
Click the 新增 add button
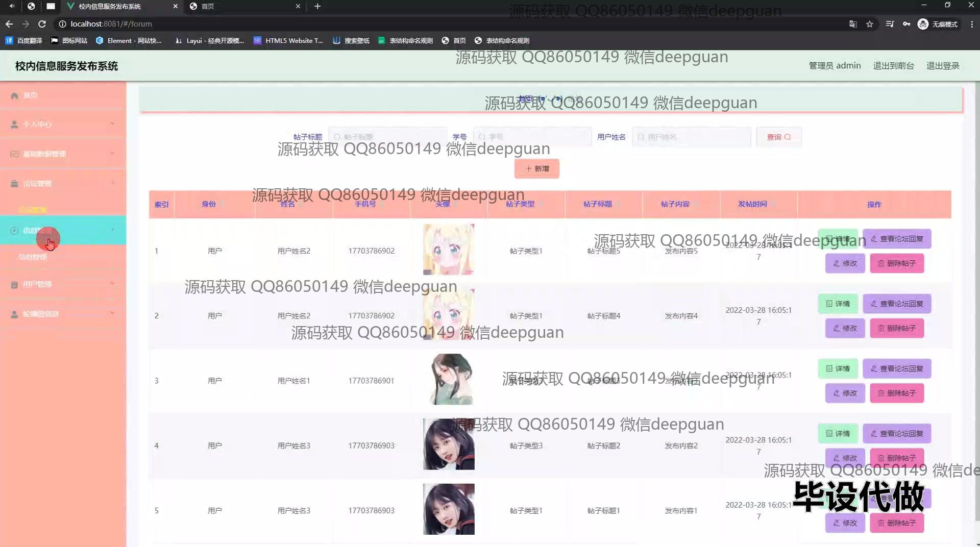point(536,169)
